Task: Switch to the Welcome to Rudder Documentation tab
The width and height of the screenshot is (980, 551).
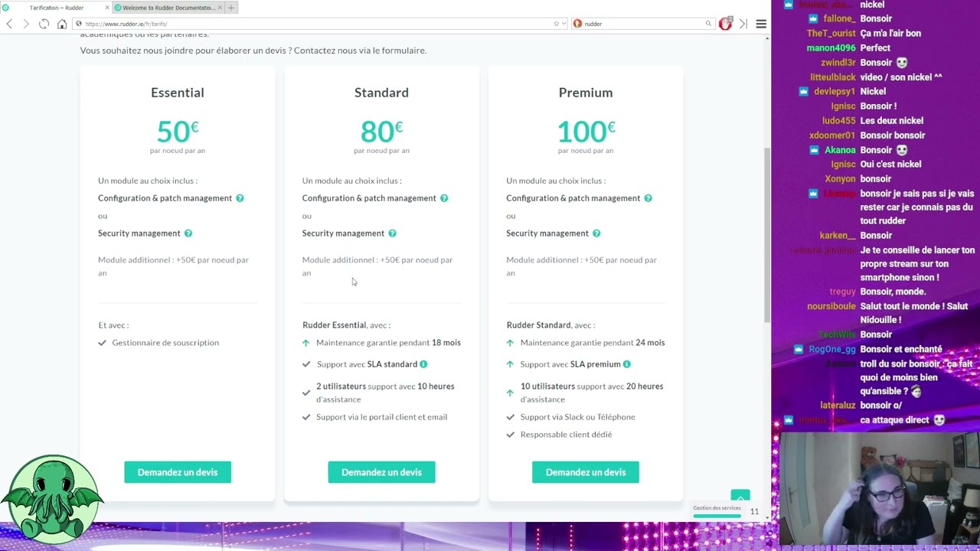Action: 168,8
